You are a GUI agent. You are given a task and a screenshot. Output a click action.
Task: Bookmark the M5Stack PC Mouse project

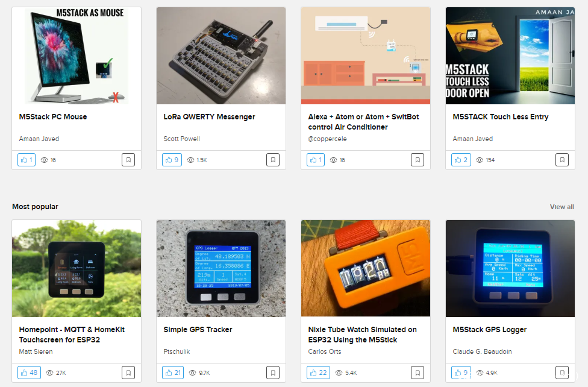click(x=128, y=160)
